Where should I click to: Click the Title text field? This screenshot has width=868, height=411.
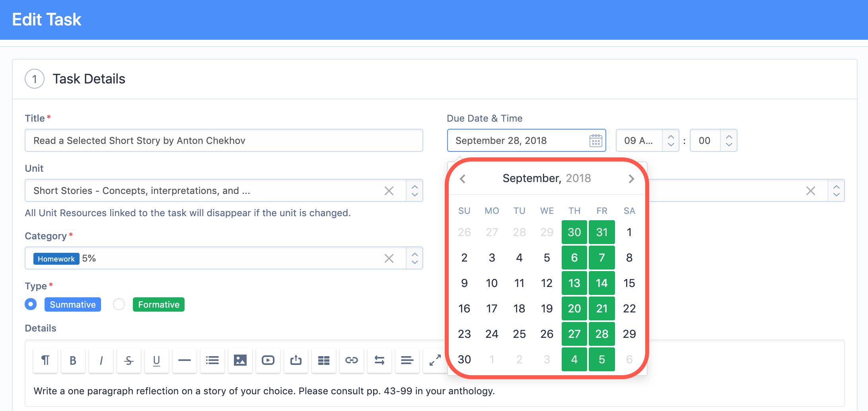coord(224,140)
